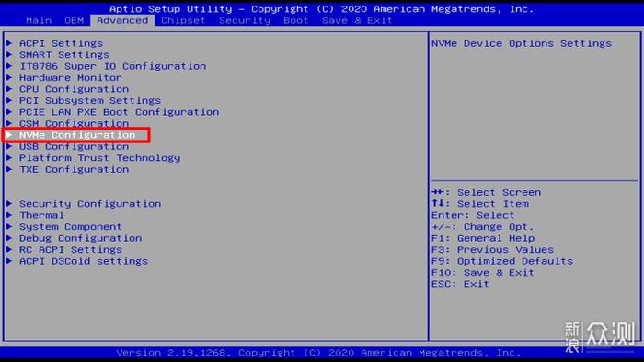
Task: Switch to the Boot tab
Action: 295,20
